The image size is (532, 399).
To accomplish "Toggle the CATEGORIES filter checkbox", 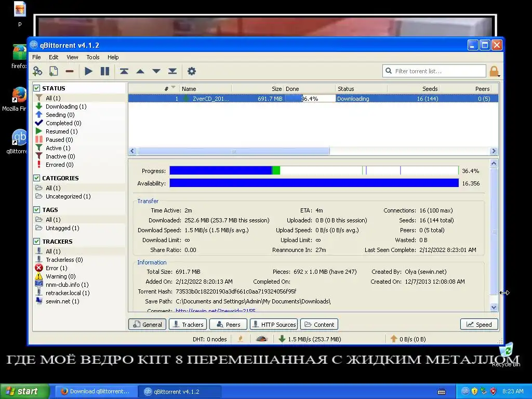I will point(37,178).
